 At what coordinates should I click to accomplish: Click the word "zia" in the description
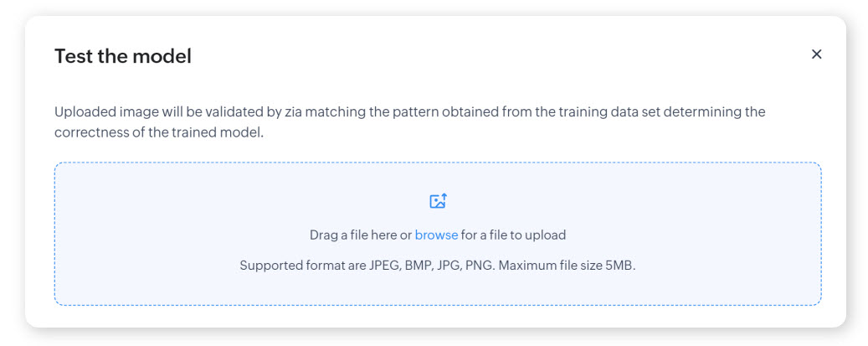[295, 111]
